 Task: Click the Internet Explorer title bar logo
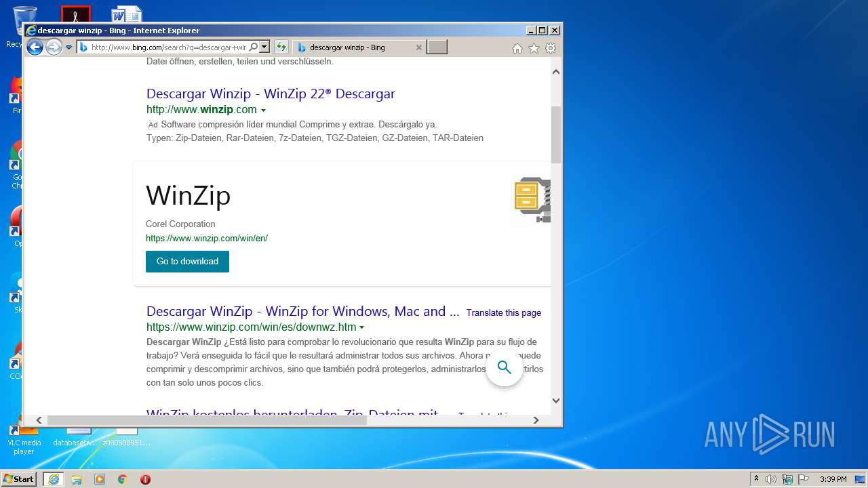tap(31, 30)
